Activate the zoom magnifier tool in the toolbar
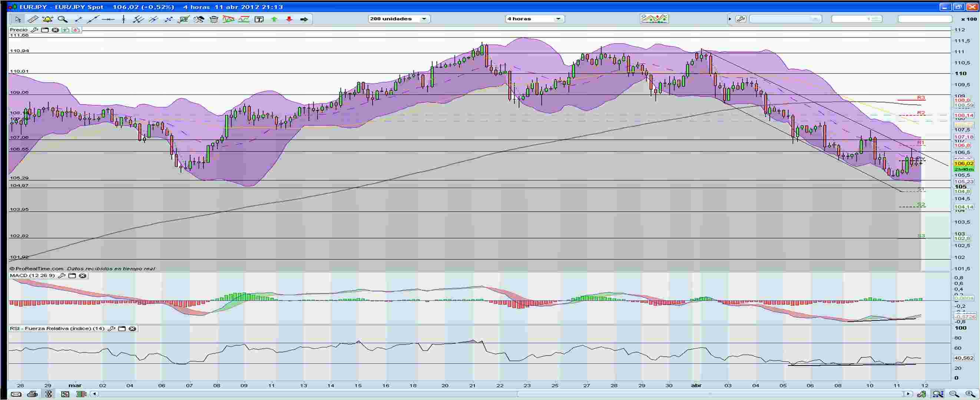This screenshot has height=400, width=980. click(x=63, y=19)
